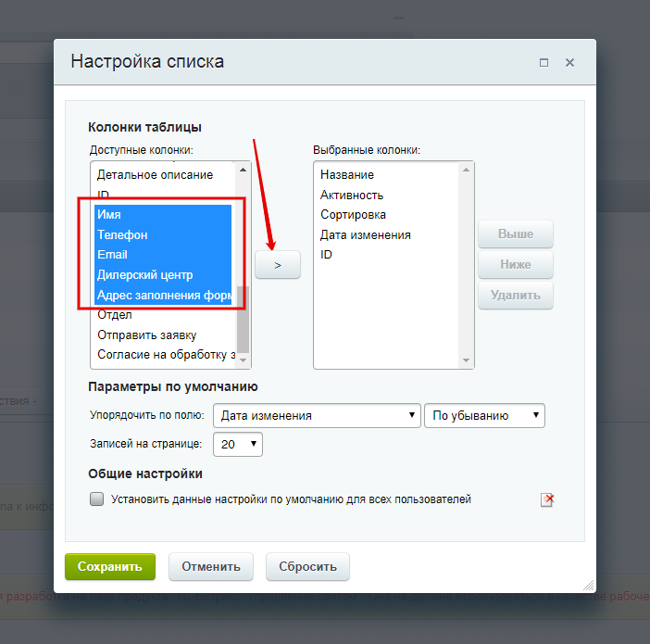
Task: Click available columns scrollbar up arrow
Action: coord(243,170)
